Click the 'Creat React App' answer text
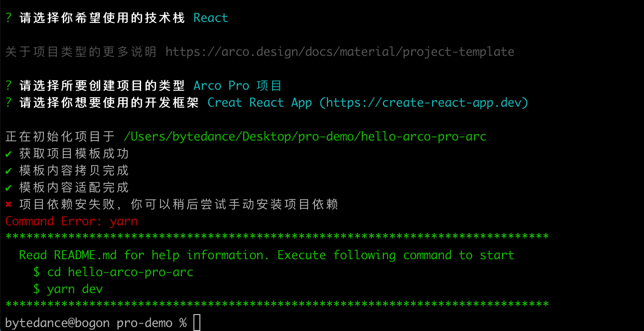The width and height of the screenshot is (644, 331). [260, 103]
